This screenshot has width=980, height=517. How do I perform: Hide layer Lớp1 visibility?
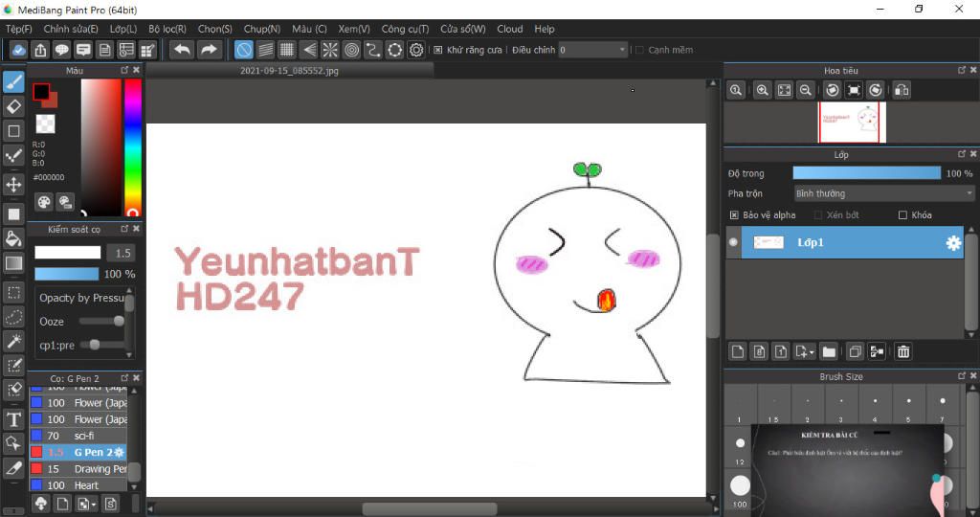point(733,242)
